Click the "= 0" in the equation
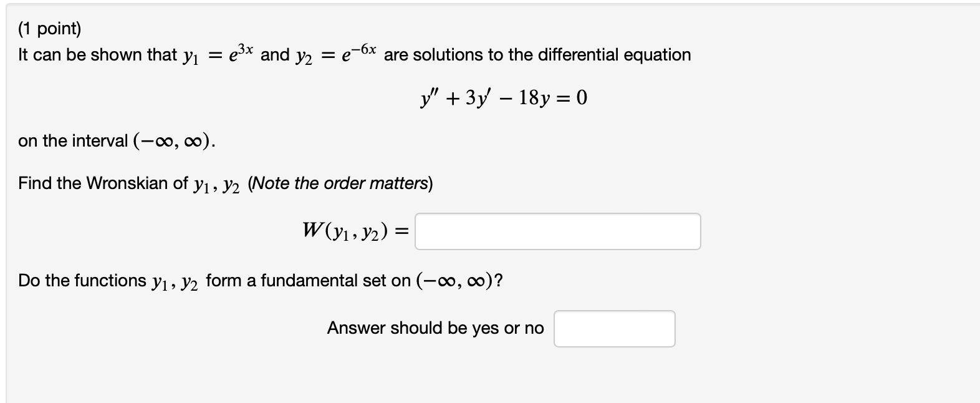Image resolution: width=980 pixels, height=403 pixels. pyautogui.click(x=574, y=98)
